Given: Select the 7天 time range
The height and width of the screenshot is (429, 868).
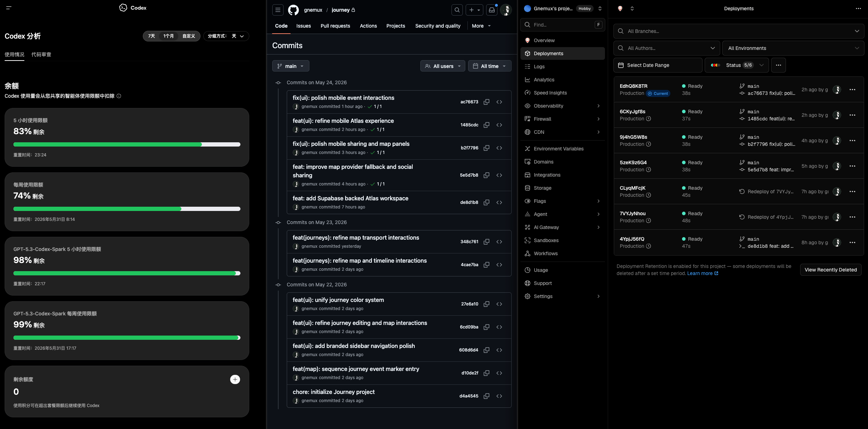Looking at the screenshot, I should point(151,36).
